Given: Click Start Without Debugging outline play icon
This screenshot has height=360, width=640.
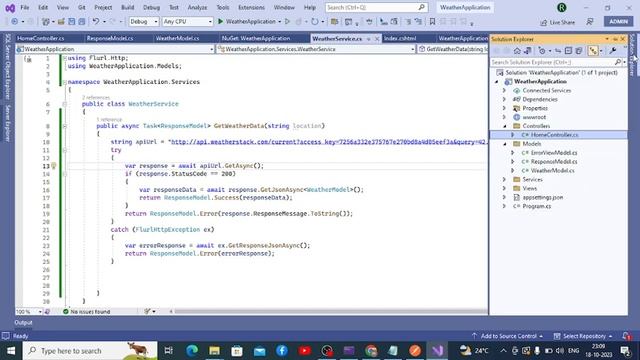Looking at the screenshot, I should 287,22.
